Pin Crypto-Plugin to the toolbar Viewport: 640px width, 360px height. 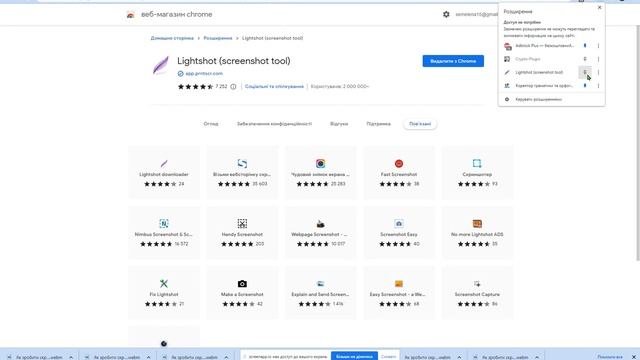(x=585, y=59)
